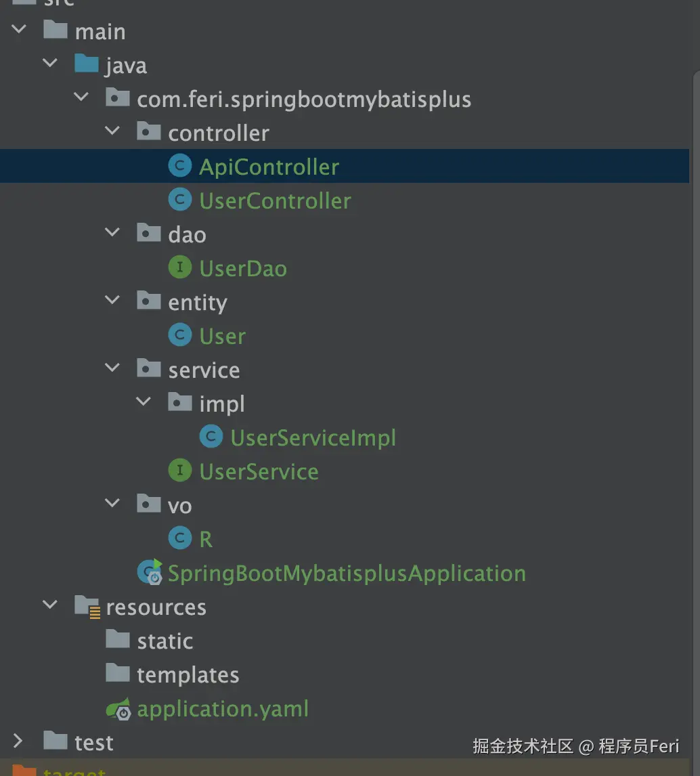Expand the test folder
The width and height of the screenshot is (700, 776).
click(18, 742)
